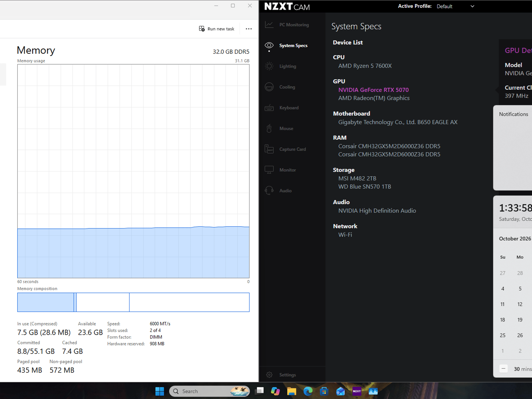The width and height of the screenshot is (532, 399).
Task: Click Gigabyte B650 EAGLE AX motherboard text
Action: (x=398, y=122)
